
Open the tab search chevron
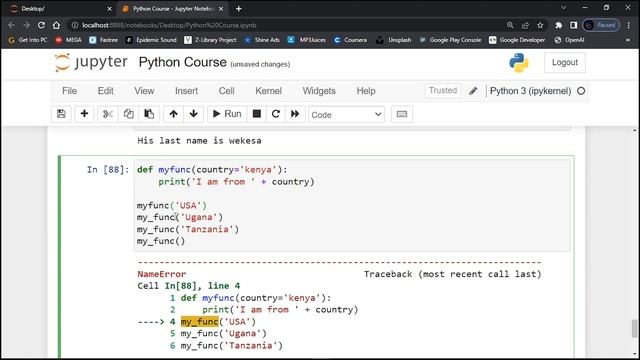click(x=563, y=8)
